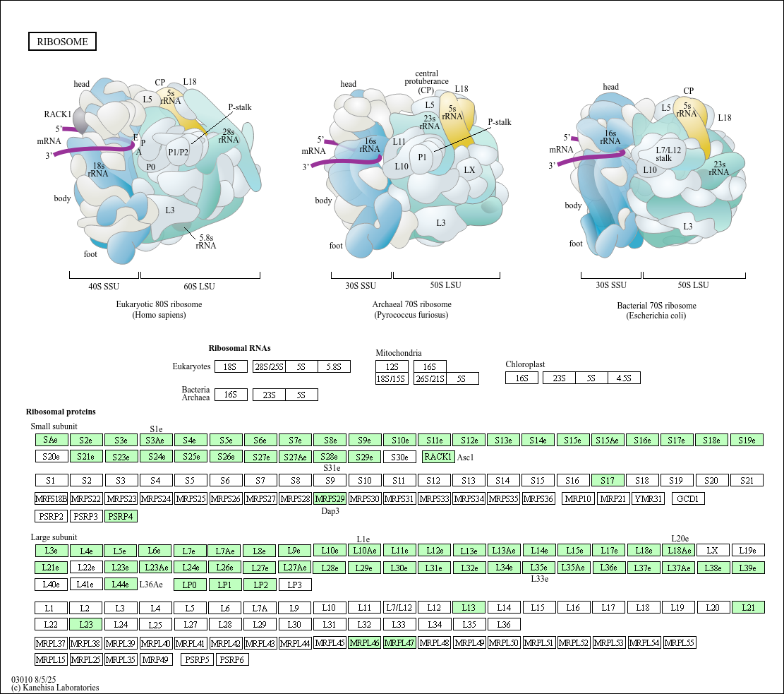Select the chloroplast 4.5S rRNA box
784x694 pixels.
(x=624, y=378)
